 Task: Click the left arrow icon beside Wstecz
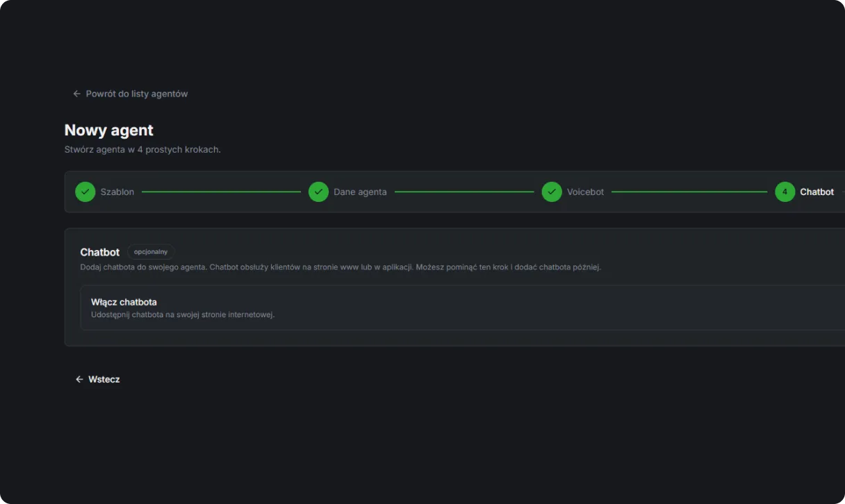click(79, 379)
